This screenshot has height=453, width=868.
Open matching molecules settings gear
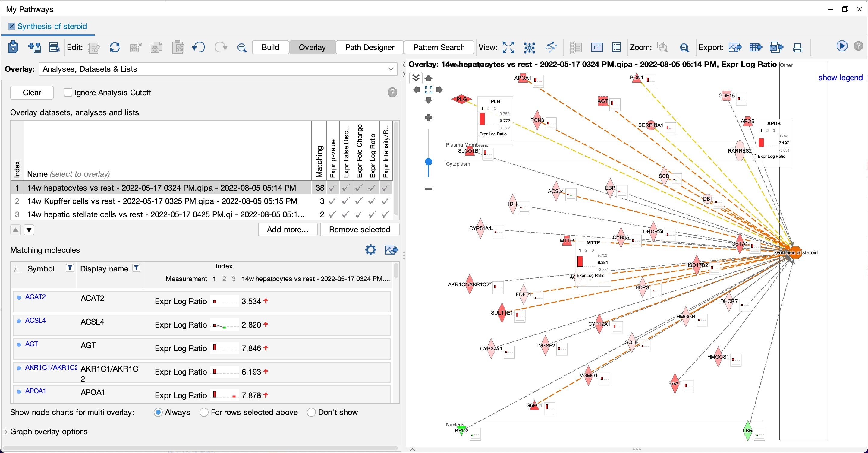click(x=371, y=250)
